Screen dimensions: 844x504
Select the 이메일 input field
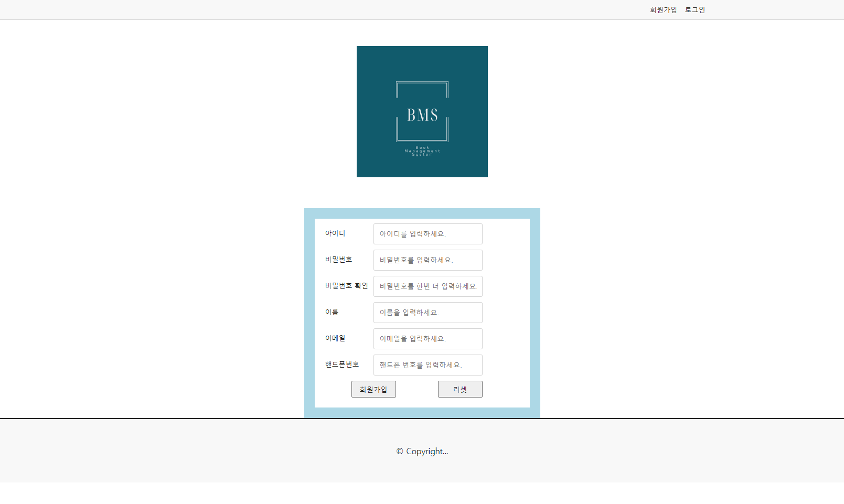[x=427, y=339]
